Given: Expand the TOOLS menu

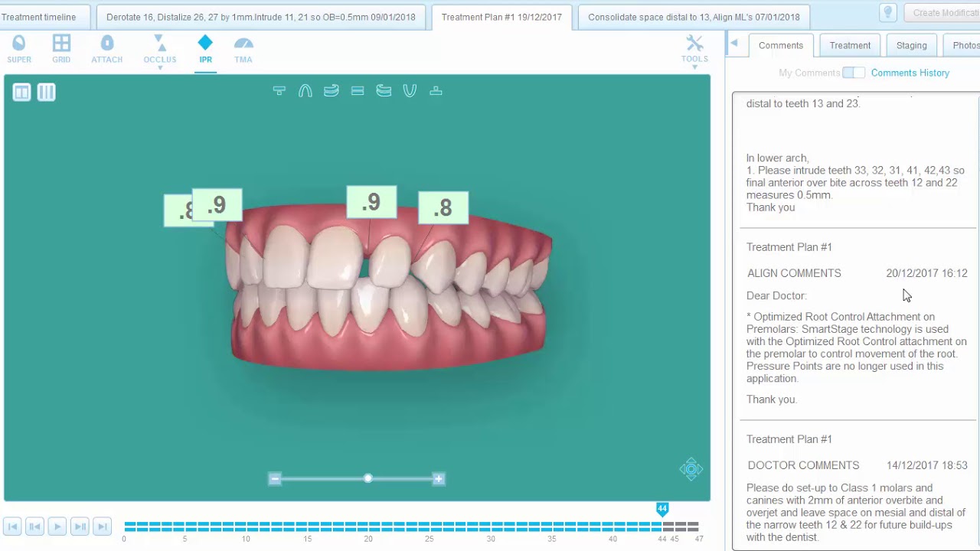Looking at the screenshot, I should click(694, 51).
